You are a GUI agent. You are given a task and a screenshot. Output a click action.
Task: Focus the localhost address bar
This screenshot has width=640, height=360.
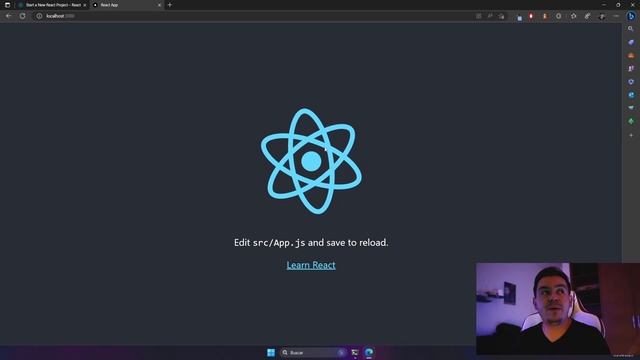[x=253, y=16]
